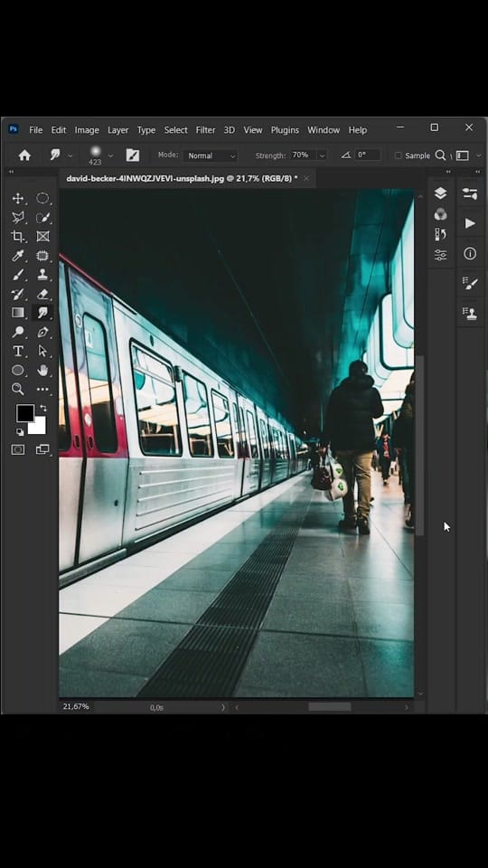Open the Actions play panel icon
This screenshot has width=488, height=868.
pyautogui.click(x=470, y=223)
